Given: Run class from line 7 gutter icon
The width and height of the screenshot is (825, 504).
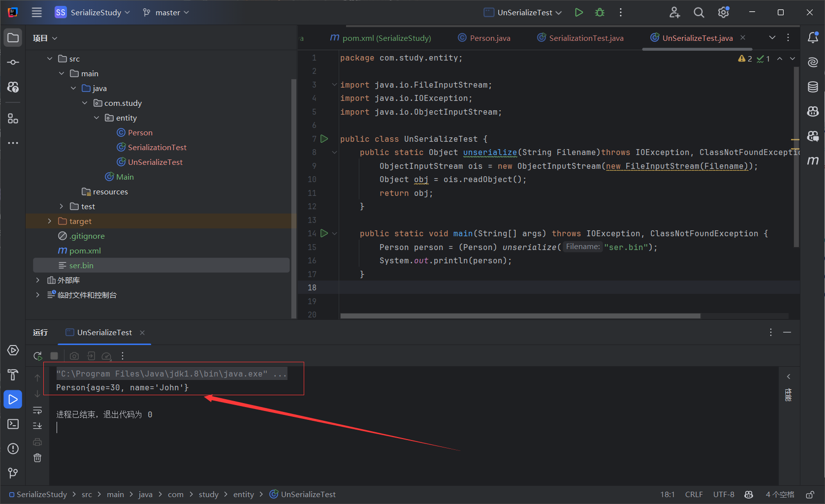Looking at the screenshot, I should pos(324,139).
